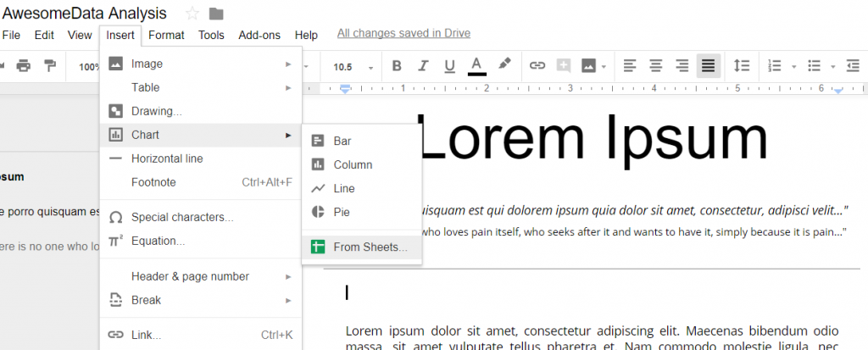Star the AwesomeData Analysis document
This screenshot has height=350, width=868.
192,14
